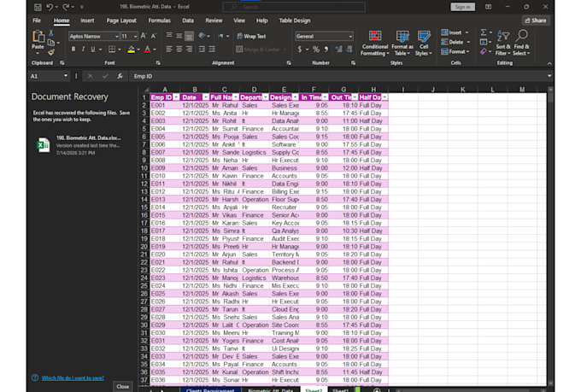Decrease decimal places
The width and height of the screenshot is (581, 392).
click(349, 49)
